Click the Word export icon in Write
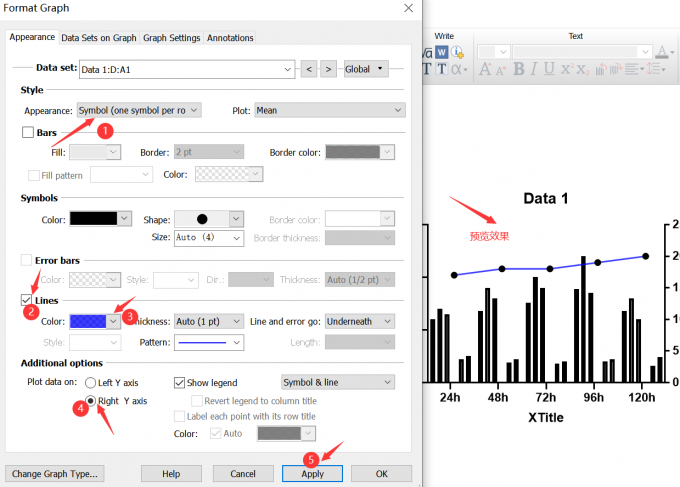The image size is (680, 487). coord(442,51)
